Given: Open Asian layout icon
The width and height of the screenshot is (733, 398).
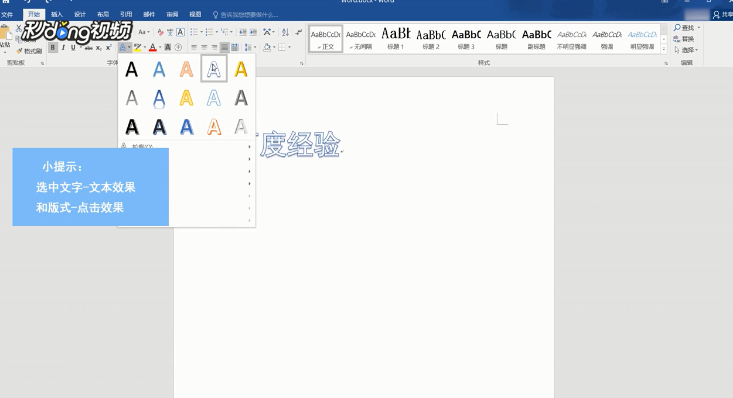Looking at the screenshot, I should click(268, 32).
